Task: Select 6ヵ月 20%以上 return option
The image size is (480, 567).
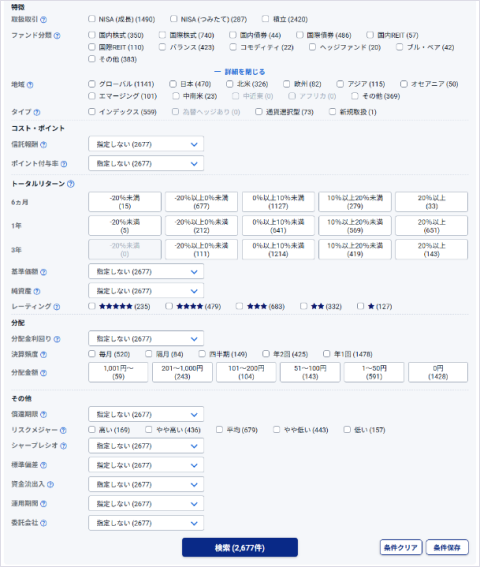Action: 431,202
